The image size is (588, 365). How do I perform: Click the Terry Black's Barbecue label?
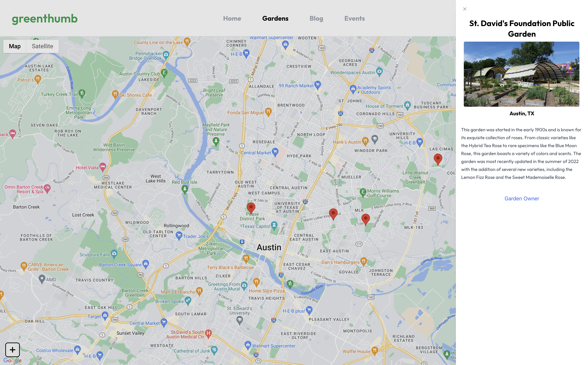230,267
